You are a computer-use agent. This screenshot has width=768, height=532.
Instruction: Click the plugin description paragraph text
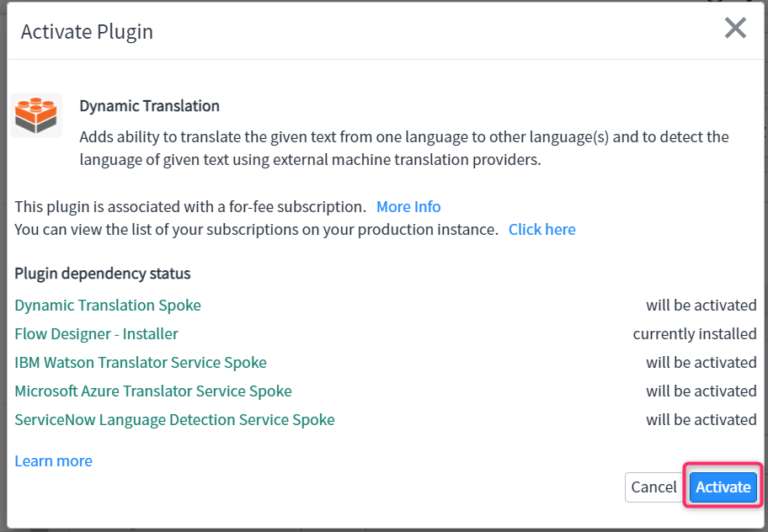coord(404,148)
